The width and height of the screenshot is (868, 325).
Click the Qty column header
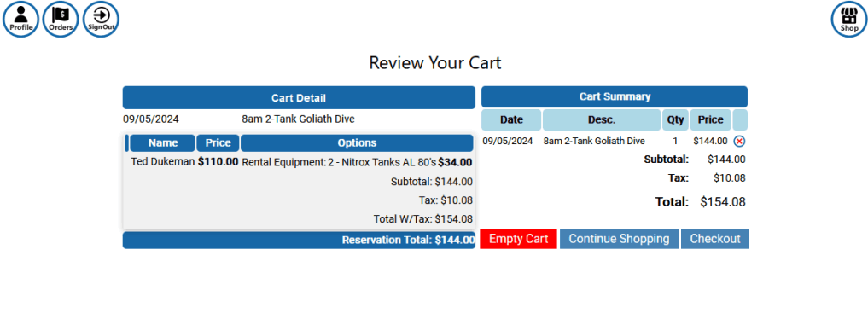click(675, 119)
